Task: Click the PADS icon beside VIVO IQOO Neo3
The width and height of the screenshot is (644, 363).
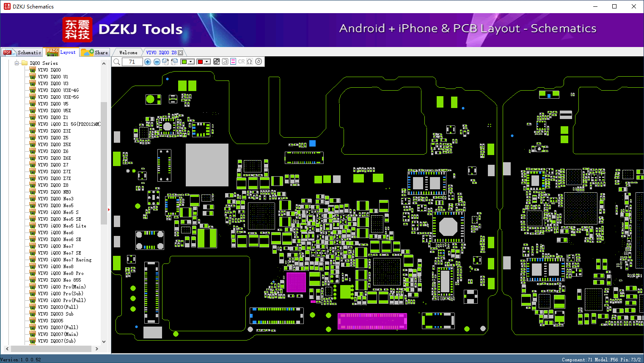Action: click(x=33, y=199)
